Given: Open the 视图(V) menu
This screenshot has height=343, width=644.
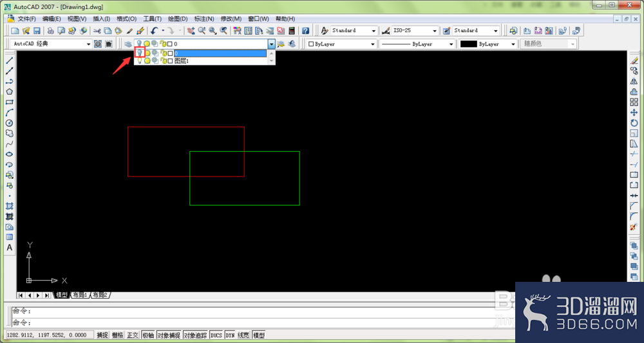Looking at the screenshot, I should [x=77, y=19].
